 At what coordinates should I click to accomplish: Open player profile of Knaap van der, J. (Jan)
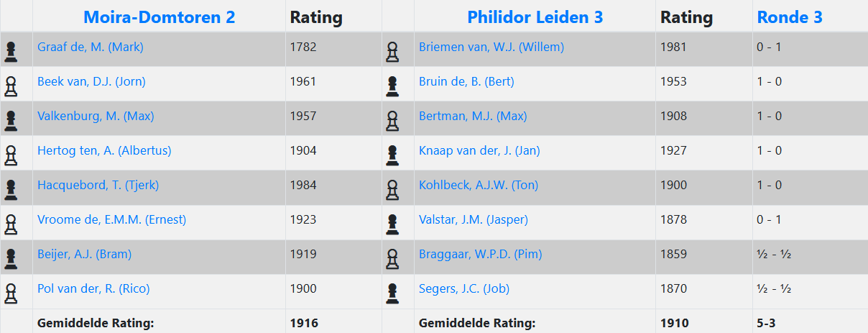(479, 151)
